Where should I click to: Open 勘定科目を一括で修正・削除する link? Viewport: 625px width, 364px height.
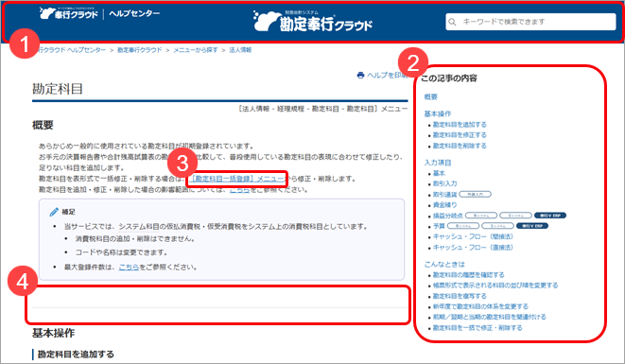click(x=477, y=328)
